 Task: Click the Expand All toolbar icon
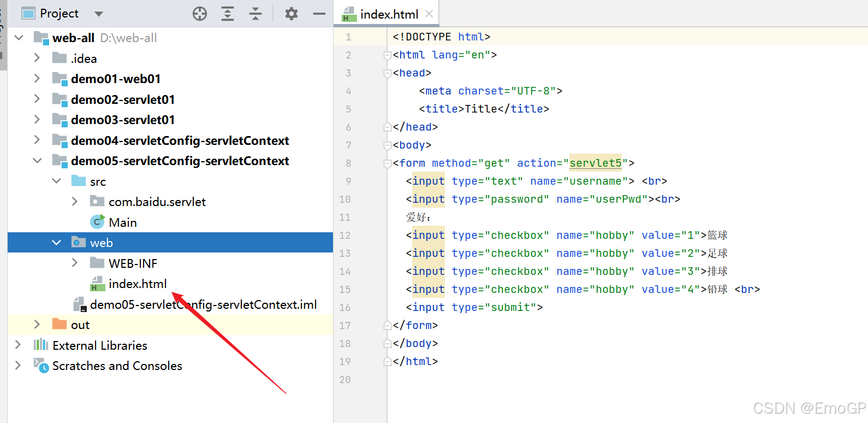coord(228,14)
